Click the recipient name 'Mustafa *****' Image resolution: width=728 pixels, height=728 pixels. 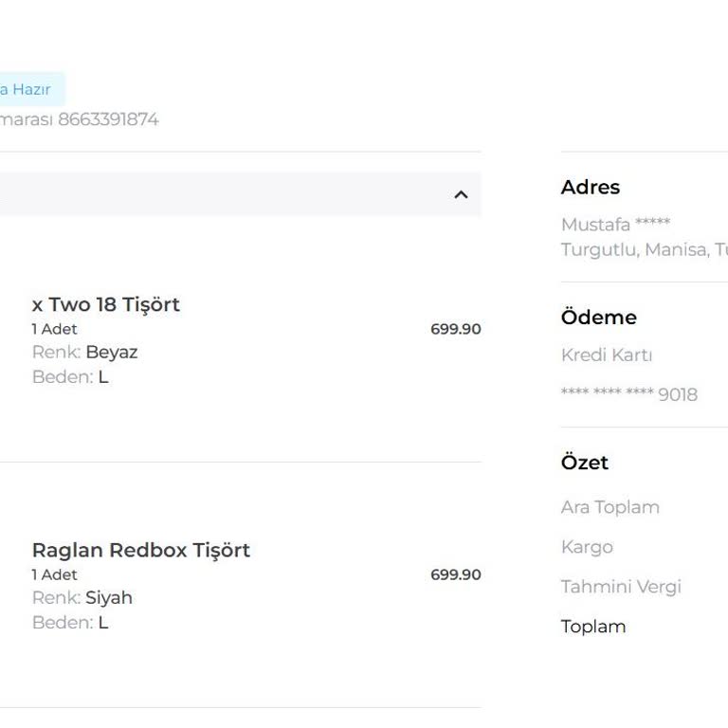point(615,225)
